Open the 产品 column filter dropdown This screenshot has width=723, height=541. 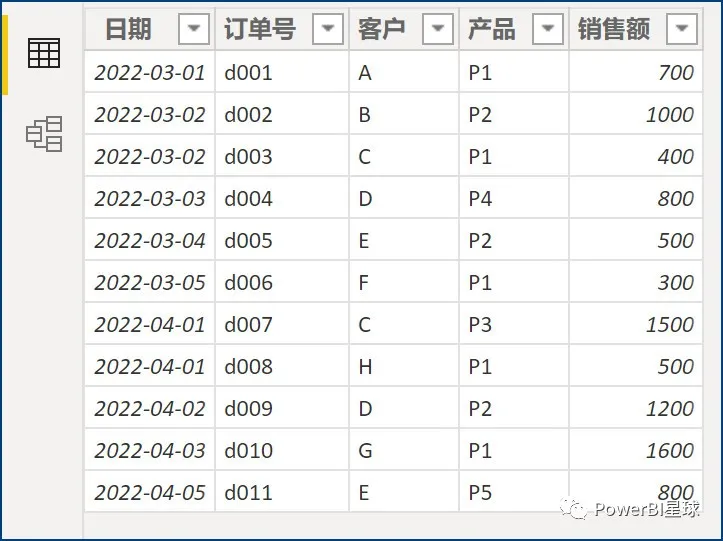548,29
